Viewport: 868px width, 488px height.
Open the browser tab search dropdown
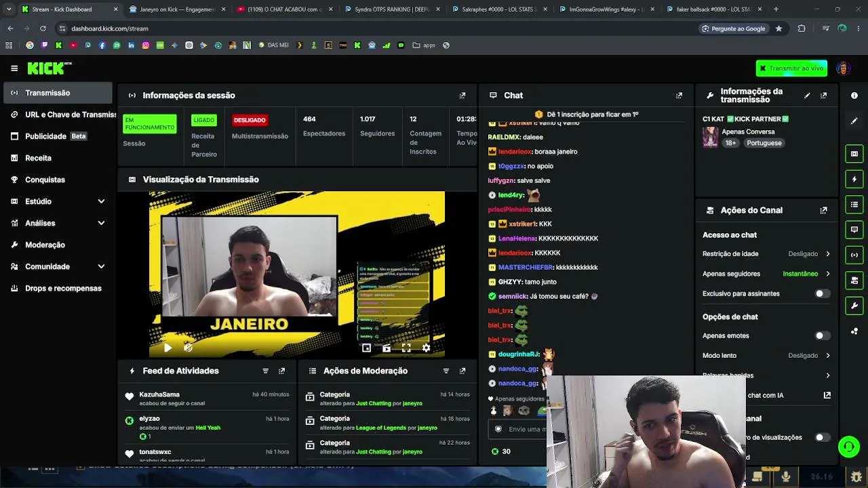pos(9,9)
